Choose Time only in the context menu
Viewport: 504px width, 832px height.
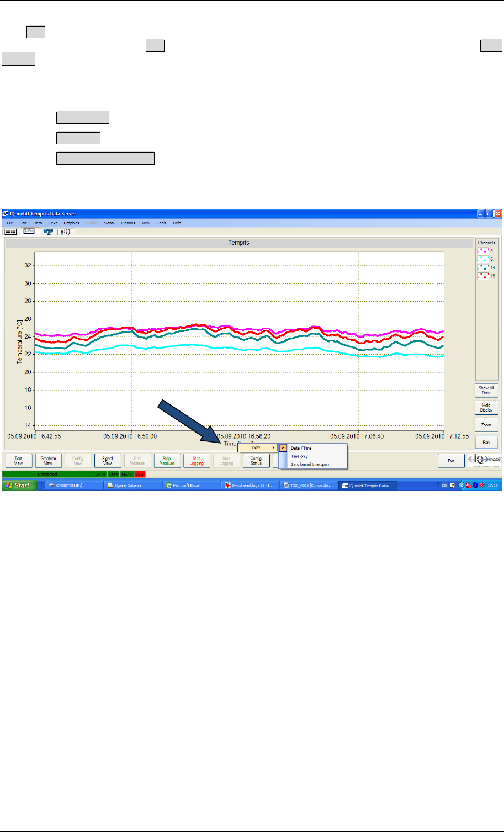click(313, 456)
